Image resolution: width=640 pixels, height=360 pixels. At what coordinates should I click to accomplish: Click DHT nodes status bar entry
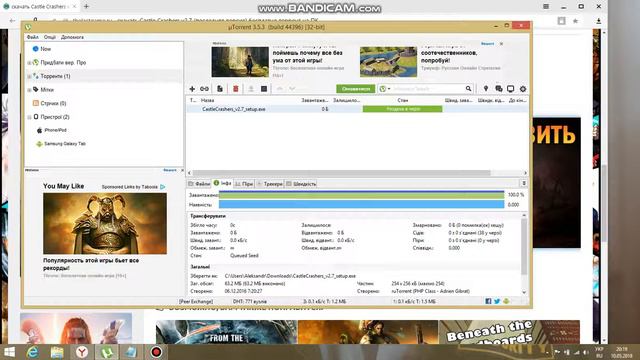click(249, 301)
